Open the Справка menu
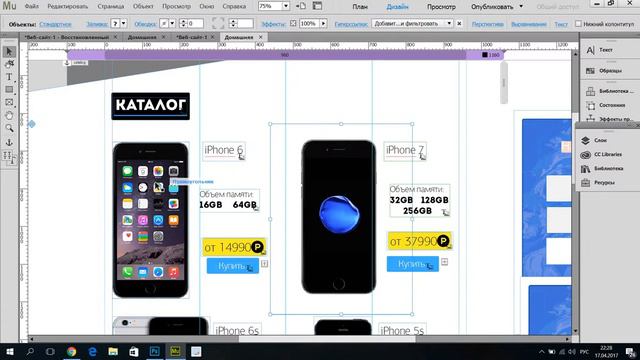 [234, 7]
